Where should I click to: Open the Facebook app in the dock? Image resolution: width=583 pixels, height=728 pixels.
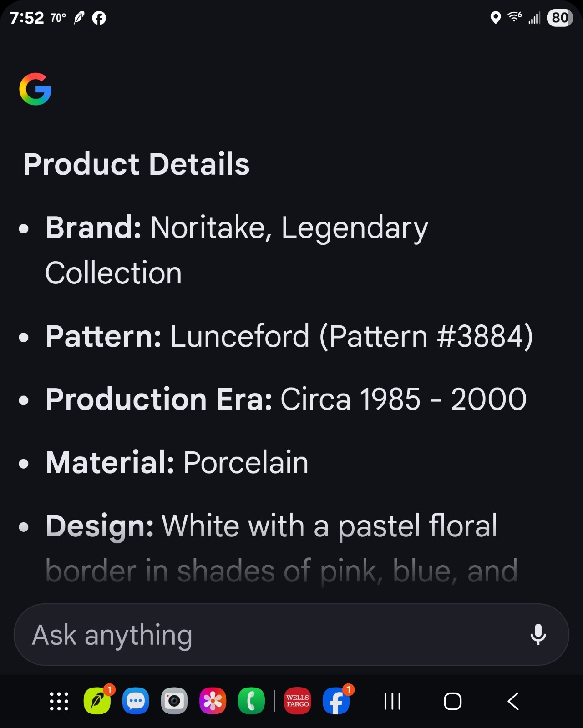click(x=337, y=701)
